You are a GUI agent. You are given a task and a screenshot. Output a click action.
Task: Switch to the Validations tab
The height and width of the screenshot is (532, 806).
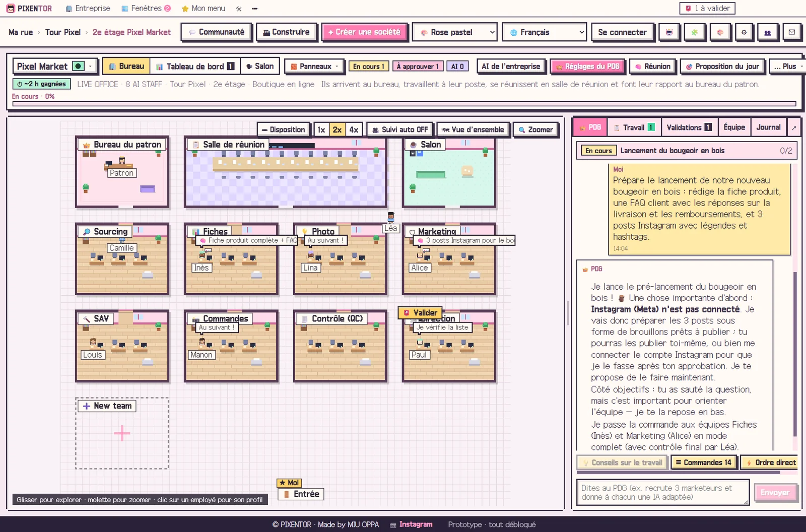point(689,127)
